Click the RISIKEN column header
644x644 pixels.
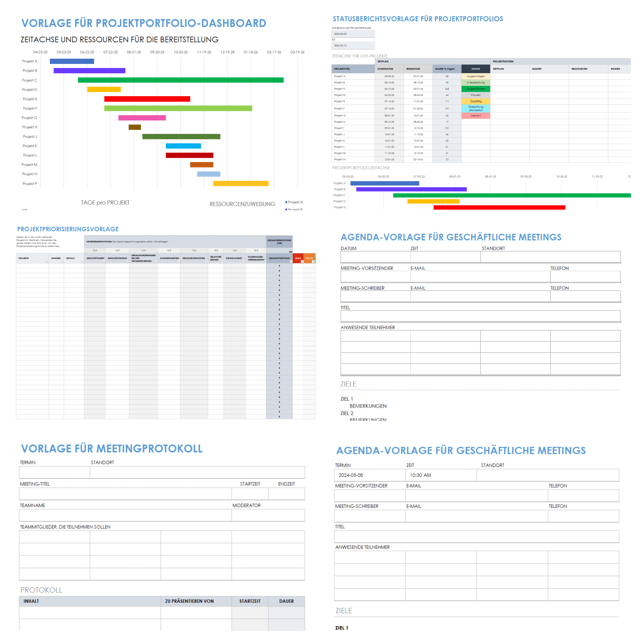(x=619, y=69)
